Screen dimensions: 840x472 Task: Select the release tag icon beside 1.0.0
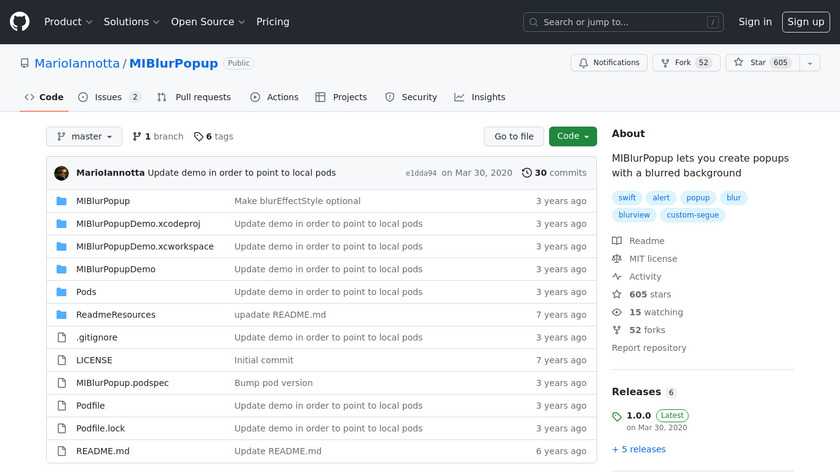[617, 416]
